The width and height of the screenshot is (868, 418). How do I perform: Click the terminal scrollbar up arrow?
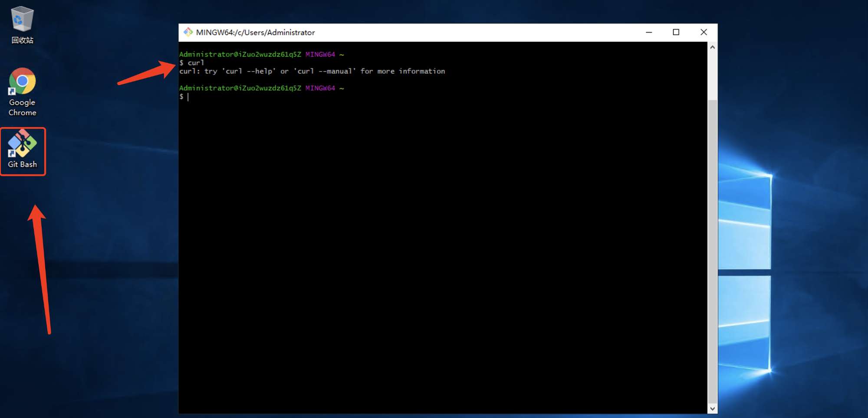coord(712,47)
